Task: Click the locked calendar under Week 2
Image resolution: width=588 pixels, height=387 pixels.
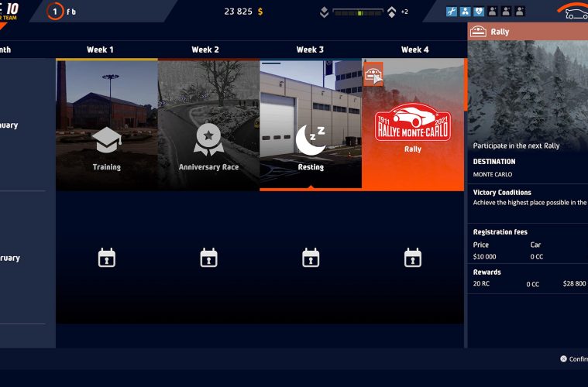Action: coord(209,258)
